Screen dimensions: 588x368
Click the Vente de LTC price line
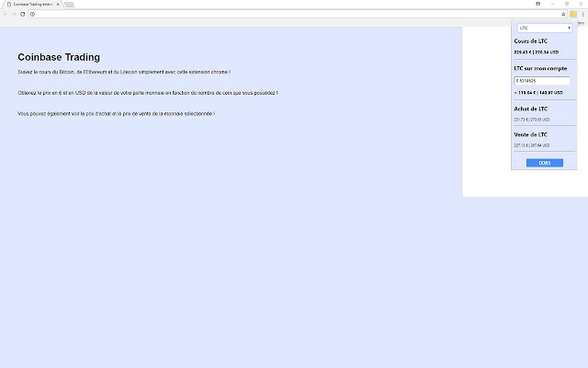click(x=531, y=145)
